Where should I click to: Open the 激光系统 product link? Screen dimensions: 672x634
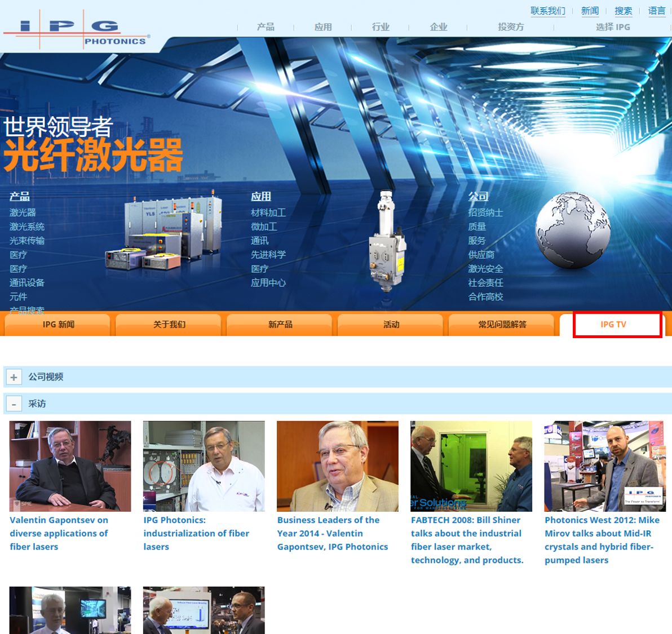tap(27, 227)
